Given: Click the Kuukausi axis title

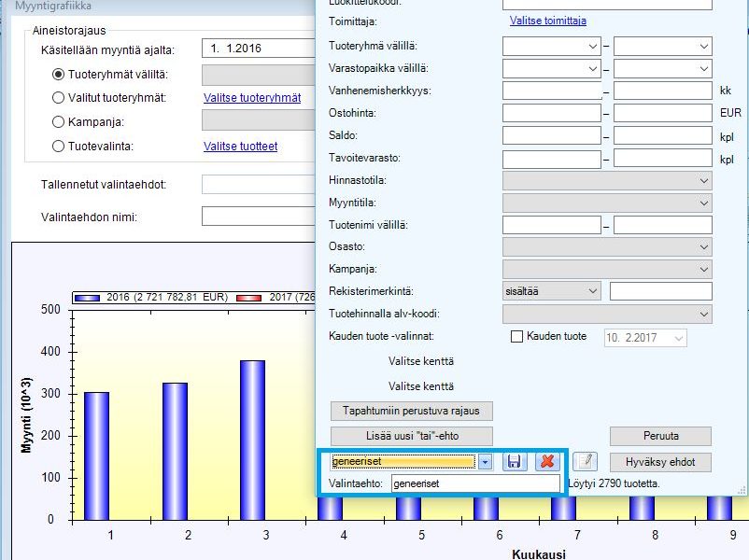Looking at the screenshot, I should [x=539, y=554].
